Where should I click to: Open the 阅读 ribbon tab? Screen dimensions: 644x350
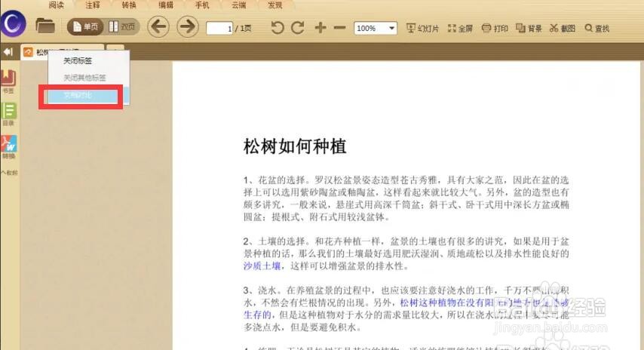(x=57, y=5)
